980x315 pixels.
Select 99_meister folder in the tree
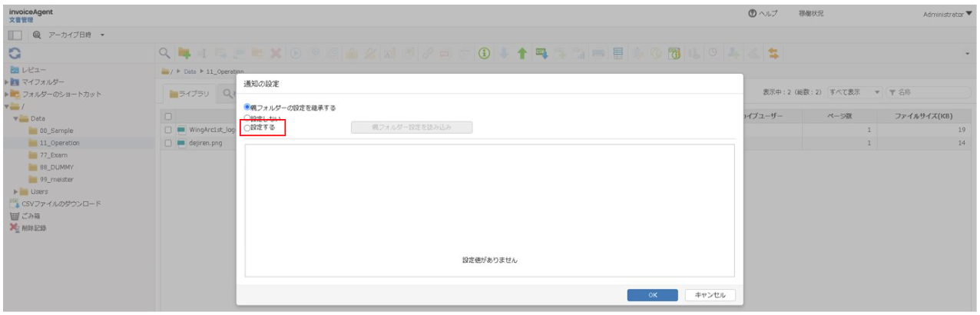[x=51, y=179]
